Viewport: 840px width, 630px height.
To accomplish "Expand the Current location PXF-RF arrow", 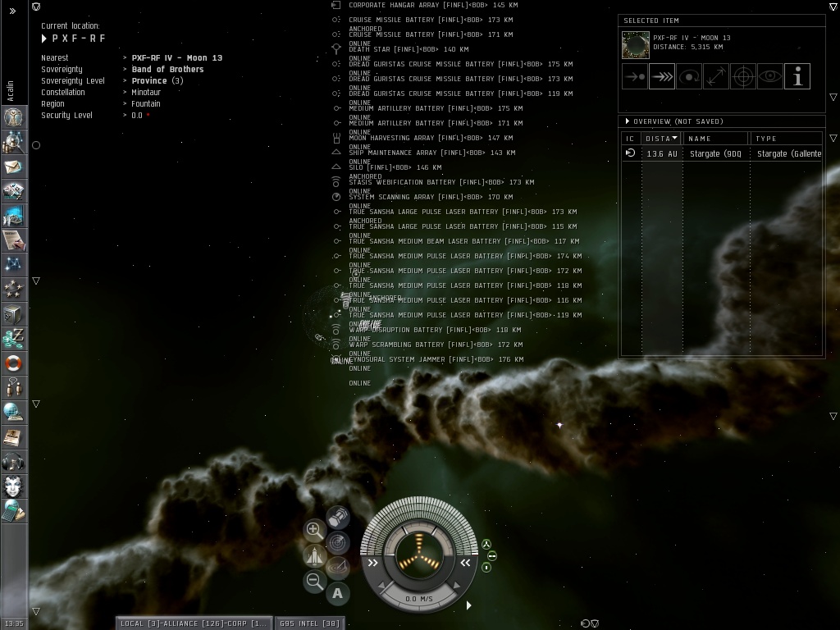I will point(44,39).
